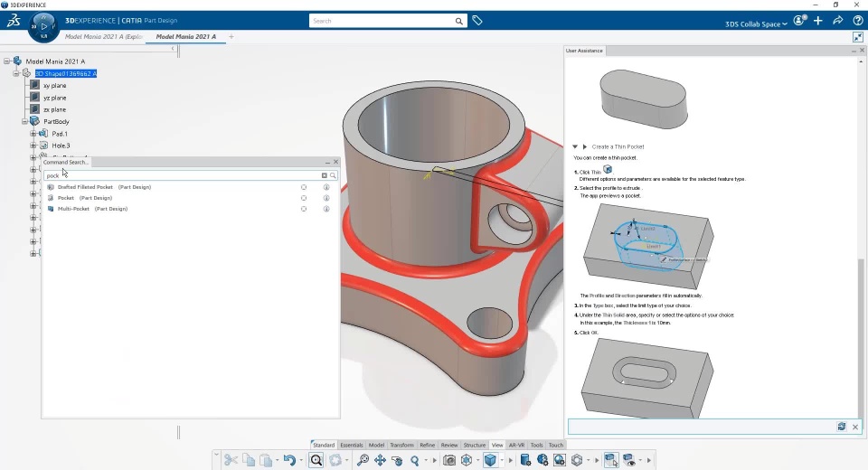Open the 3DS Collab Space dropdown
Viewport: 868px width, 470px height.
[756, 23]
